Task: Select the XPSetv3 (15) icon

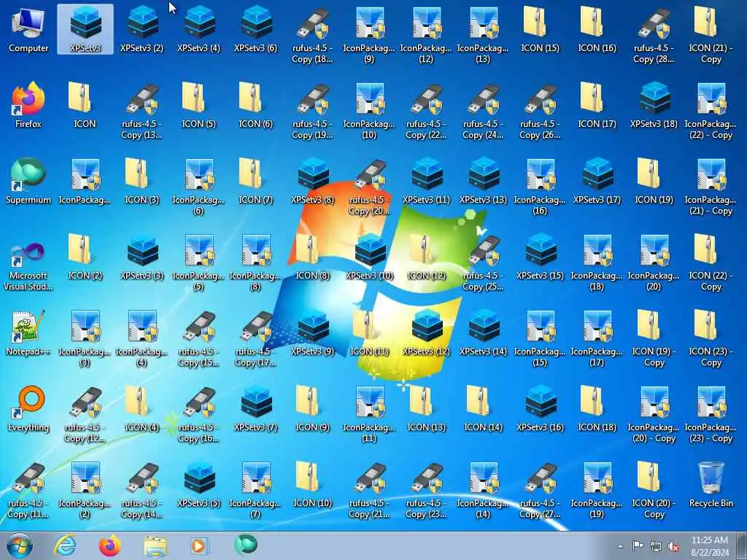Action: [540, 257]
